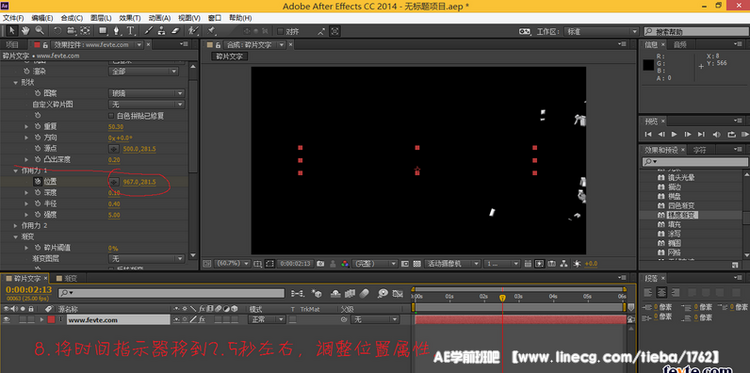750x373 pixels.
Task: Expand the 作用力 2 group
Action: click(15, 225)
